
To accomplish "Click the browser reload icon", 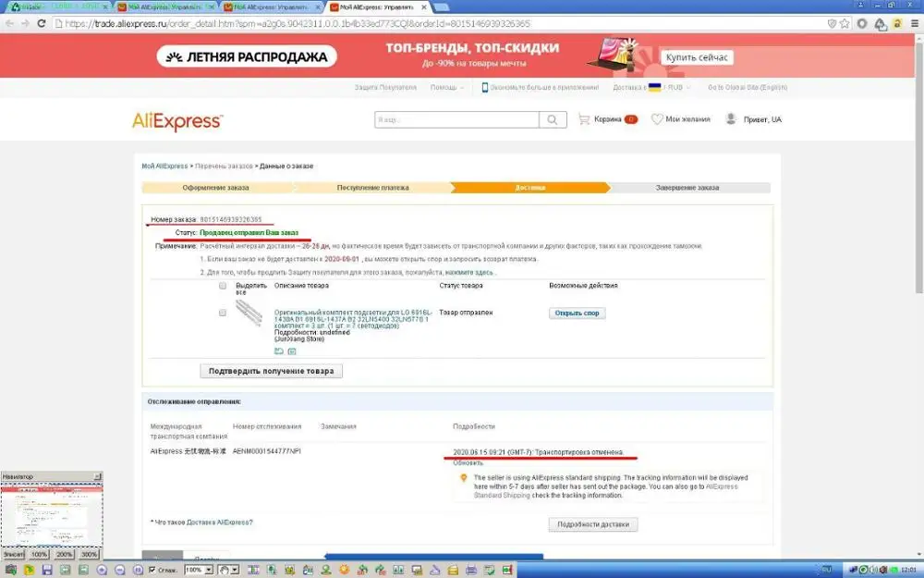I will [42, 24].
